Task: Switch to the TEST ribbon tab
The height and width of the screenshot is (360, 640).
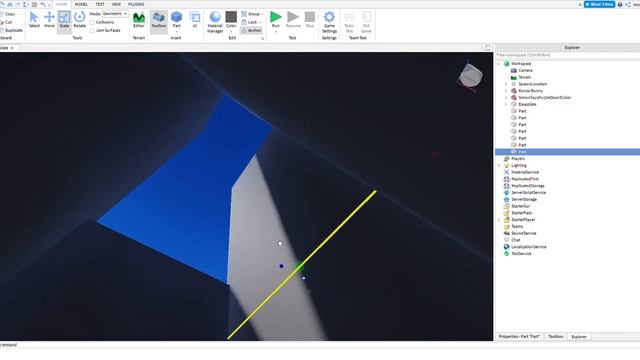Action: click(100, 4)
